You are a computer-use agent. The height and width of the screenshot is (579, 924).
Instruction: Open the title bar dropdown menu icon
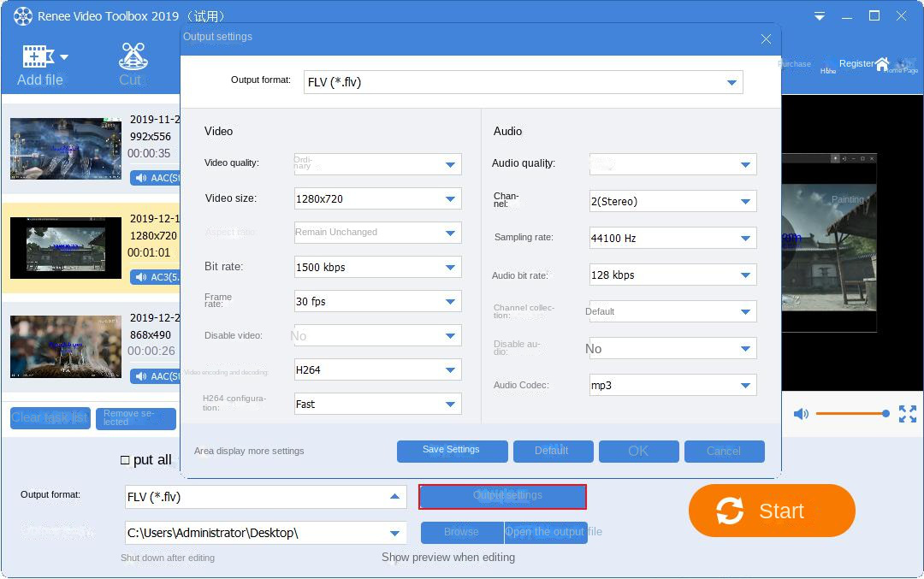[x=820, y=16]
